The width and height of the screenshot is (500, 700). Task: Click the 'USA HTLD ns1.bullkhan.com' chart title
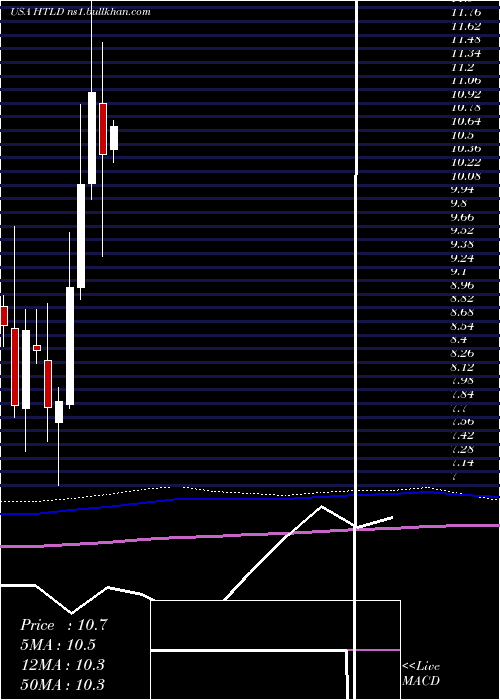point(80,12)
